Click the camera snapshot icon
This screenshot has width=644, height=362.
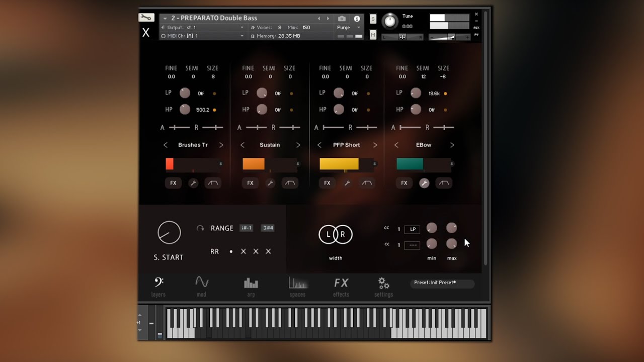tap(342, 19)
